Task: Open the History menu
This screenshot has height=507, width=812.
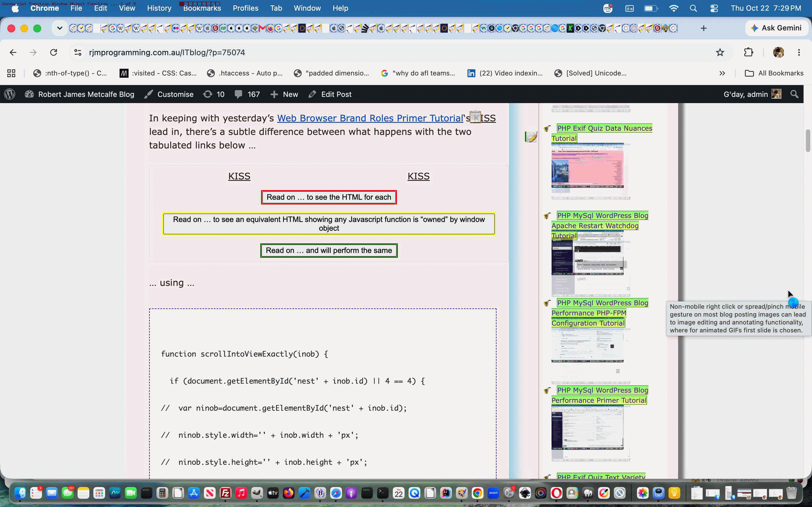Action: 159,8
